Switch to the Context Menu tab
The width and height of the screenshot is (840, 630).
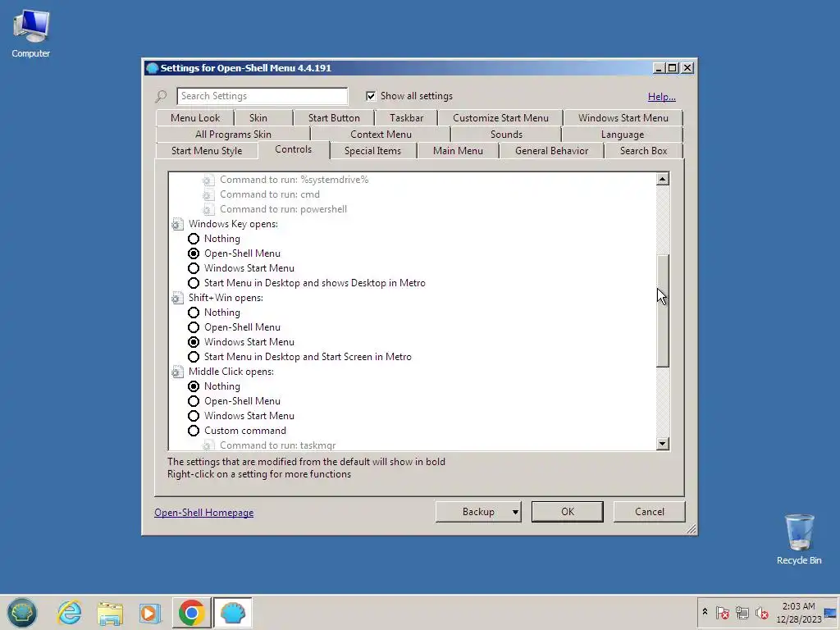tap(381, 135)
